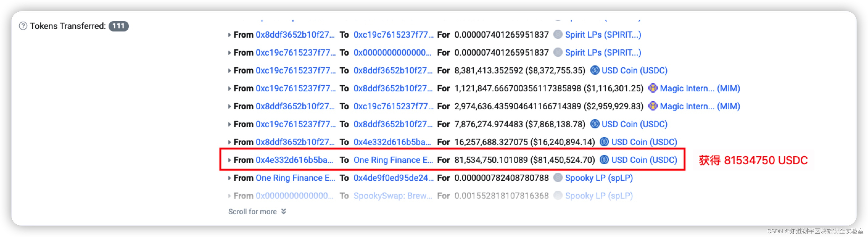The image size is (868, 237).
Task: Open the 0x0000000000000 recipient address in the Spirit LPs row
Action: coord(392,52)
